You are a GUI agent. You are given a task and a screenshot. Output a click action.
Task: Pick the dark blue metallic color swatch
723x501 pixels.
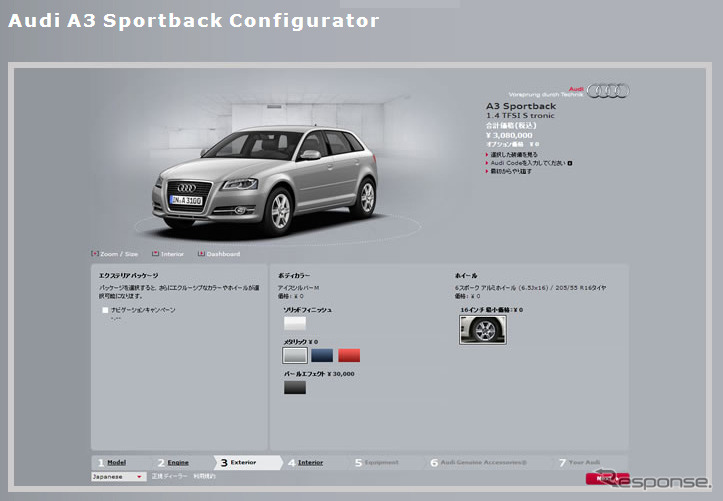click(x=322, y=355)
